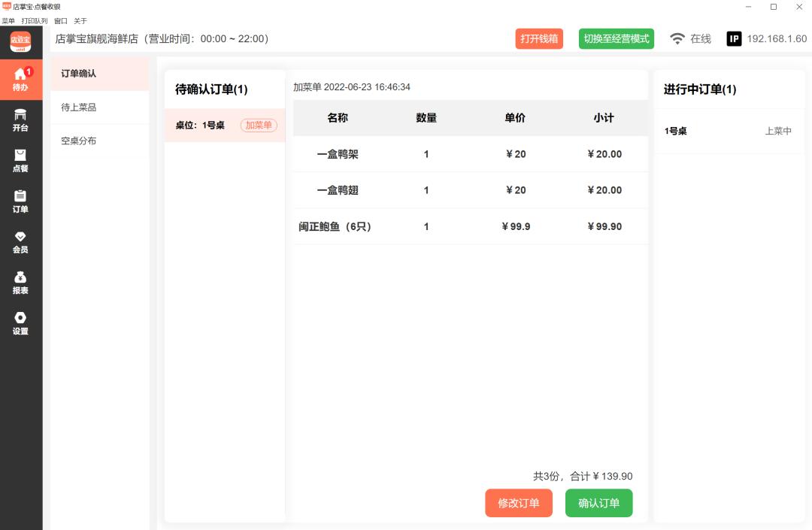Check the WiFi online status icon
Screen dimensions: 812x530
[677, 38]
